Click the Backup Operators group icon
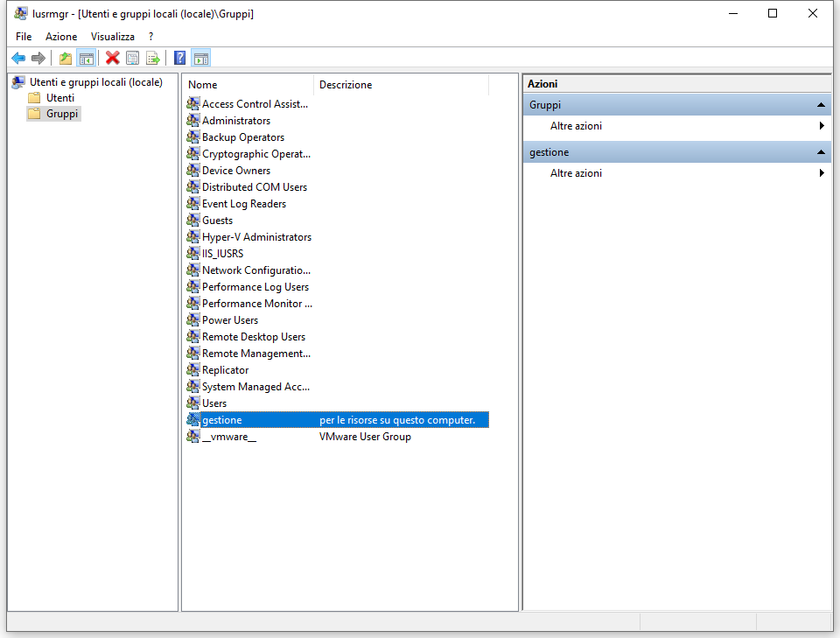 [x=192, y=137]
